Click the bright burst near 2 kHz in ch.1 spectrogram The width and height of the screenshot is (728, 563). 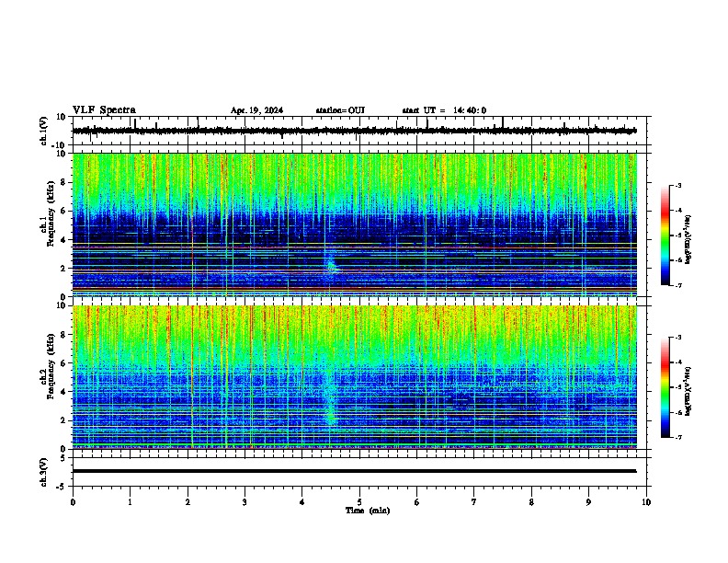(331, 266)
